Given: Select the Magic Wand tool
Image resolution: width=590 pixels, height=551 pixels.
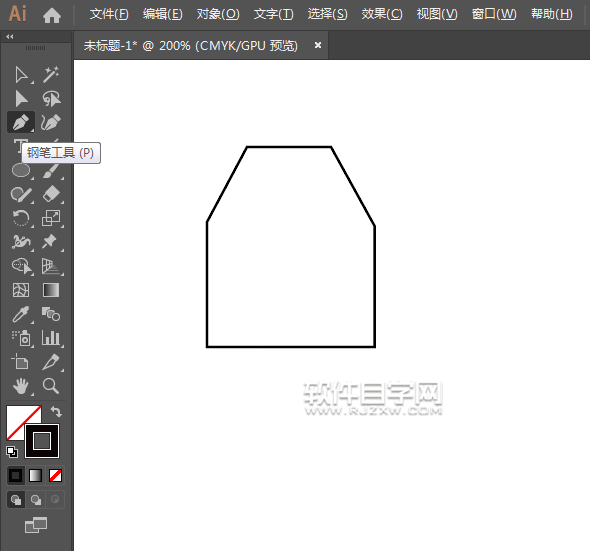Looking at the screenshot, I should coord(51,74).
